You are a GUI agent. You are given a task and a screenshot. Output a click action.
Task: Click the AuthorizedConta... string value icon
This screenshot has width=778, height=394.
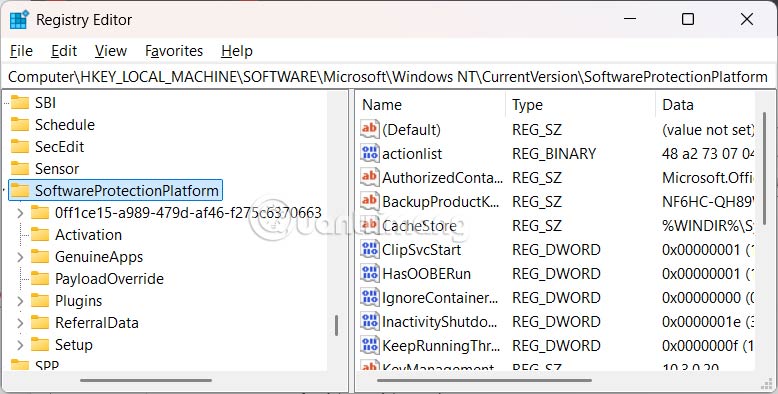370,177
